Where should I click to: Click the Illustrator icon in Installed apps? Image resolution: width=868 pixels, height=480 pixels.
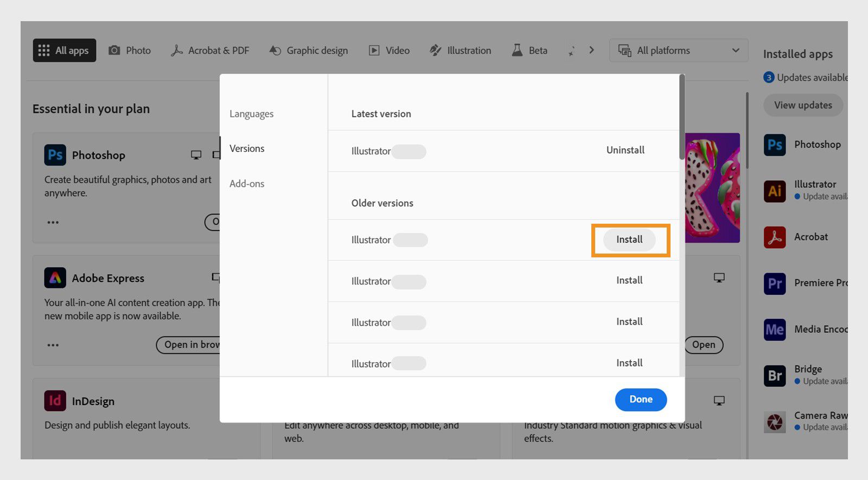775,191
